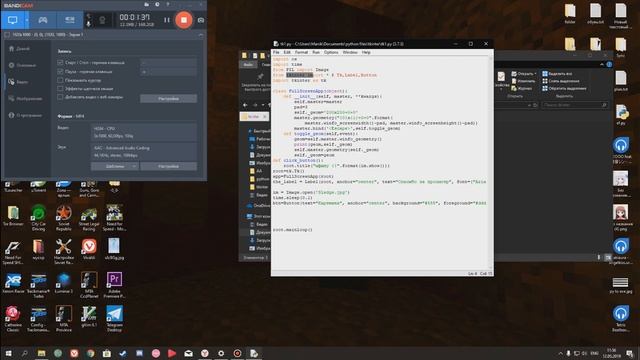Open Bandicam scheduled recording clock icon
Screen dimensions: 640x360
[157, 4]
